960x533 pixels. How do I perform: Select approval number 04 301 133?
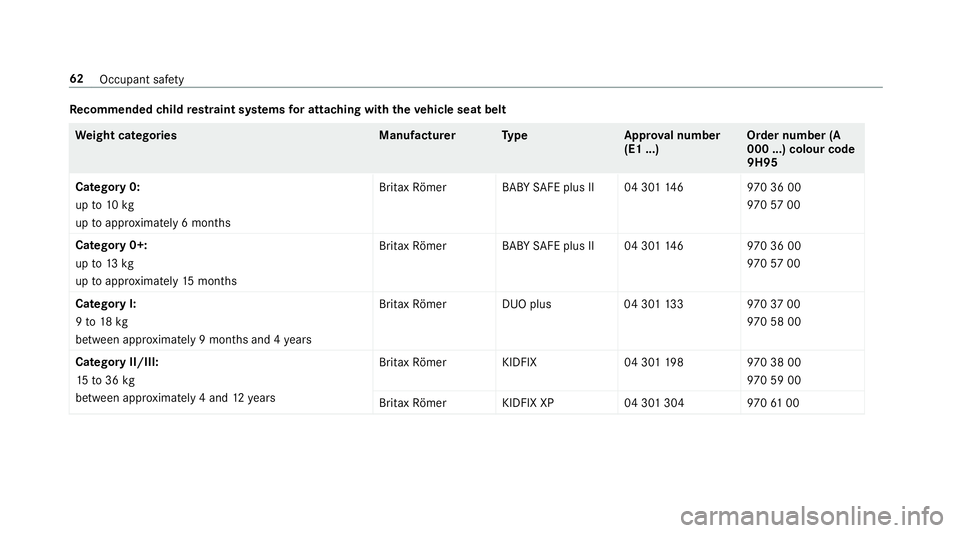click(653, 304)
